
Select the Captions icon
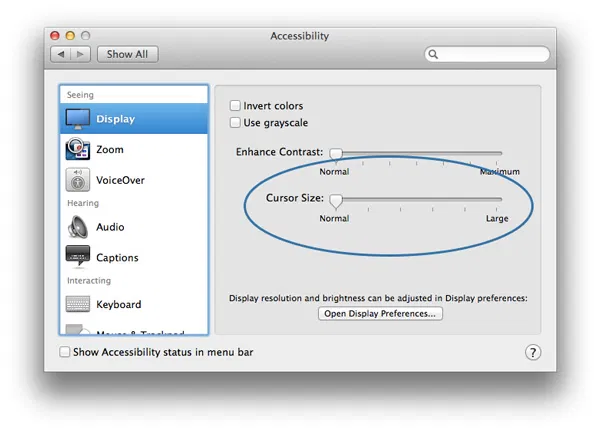pos(78,256)
